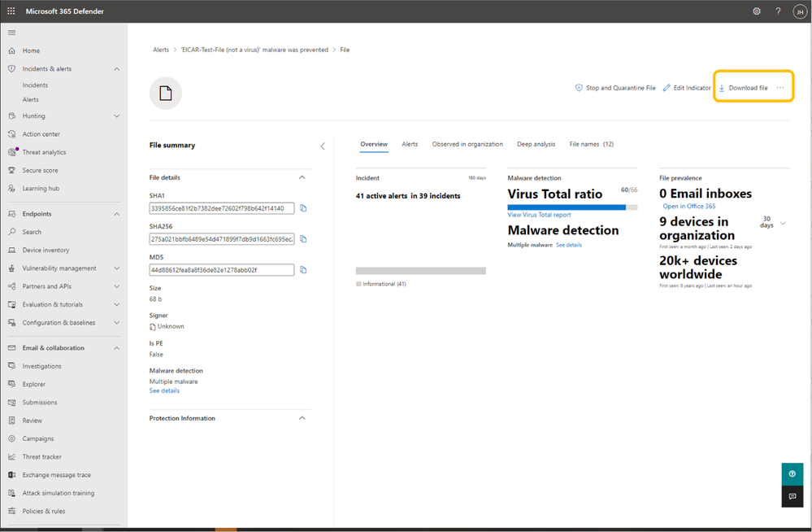
Task: Open the settings gear in header
Action: click(757, 11)
